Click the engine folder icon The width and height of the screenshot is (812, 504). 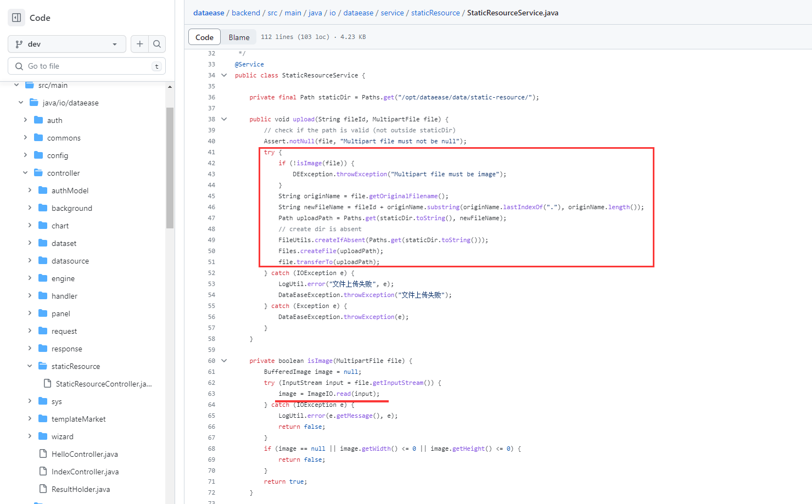pyautogui.click(x=43, y=278)
